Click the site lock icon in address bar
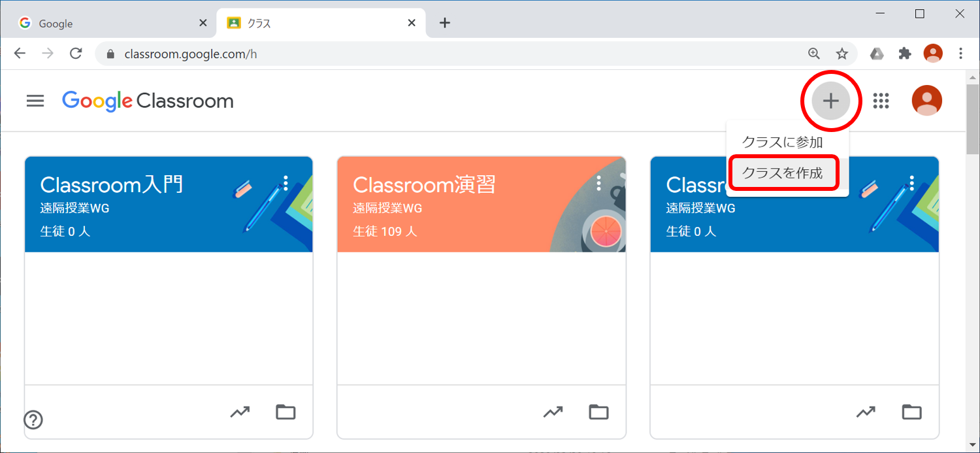The width and height of the screenshot is (980, 453). [x=110, y=54]
